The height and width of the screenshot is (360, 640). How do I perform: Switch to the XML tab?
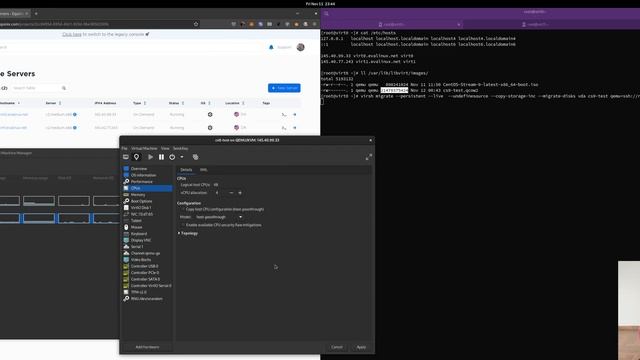203,170
